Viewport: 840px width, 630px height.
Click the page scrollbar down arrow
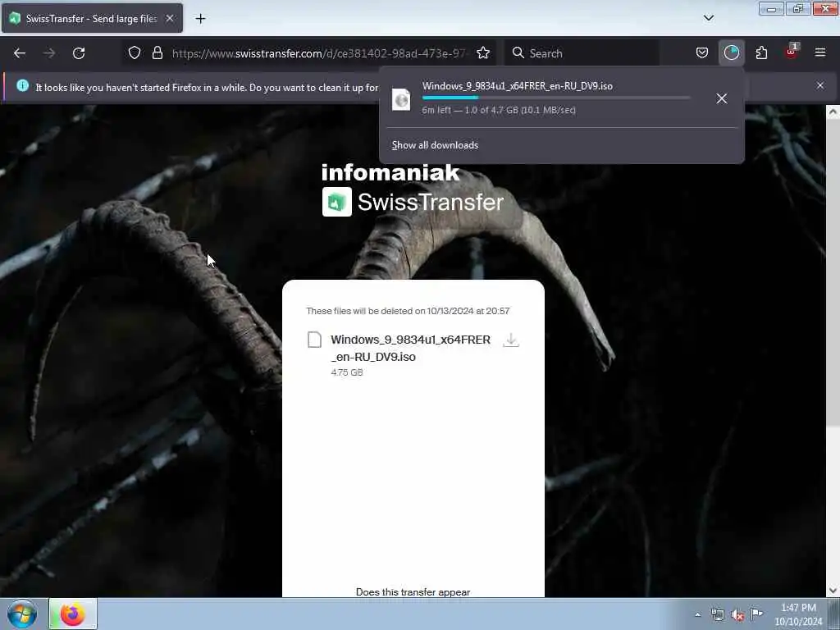tap(833, 591)
